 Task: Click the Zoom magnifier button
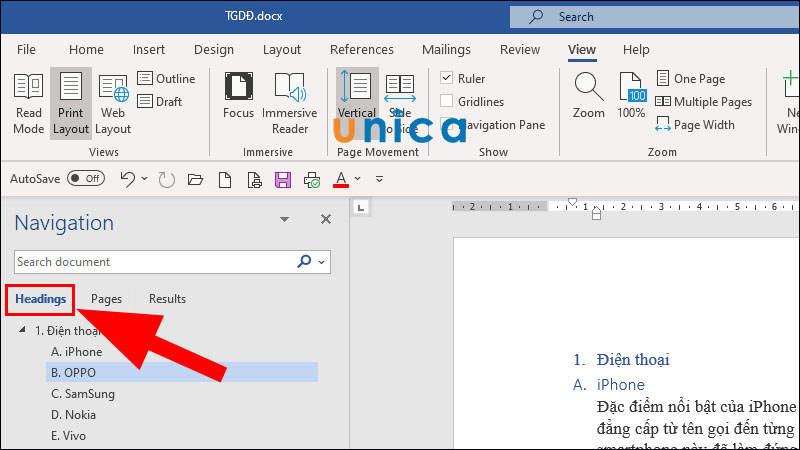pyautogui.click(x=588, y=97)
